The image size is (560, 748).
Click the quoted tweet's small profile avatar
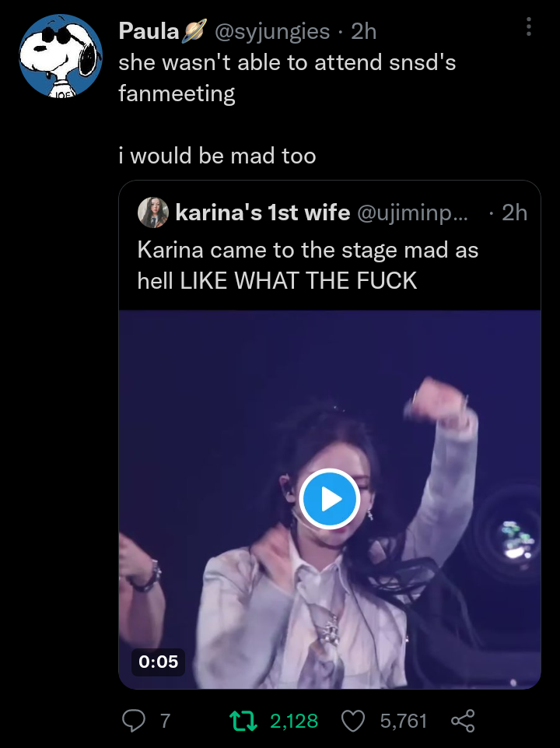pyautogui.click(x=153, y=212)
